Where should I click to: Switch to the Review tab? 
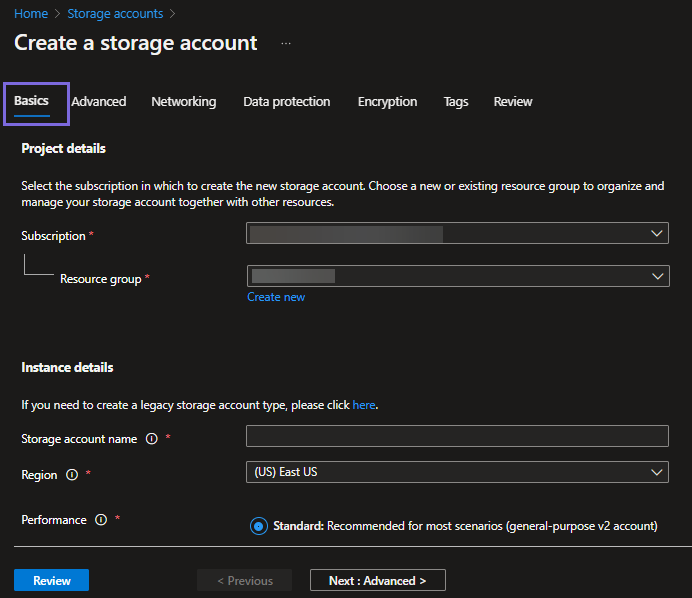(513, 102)
